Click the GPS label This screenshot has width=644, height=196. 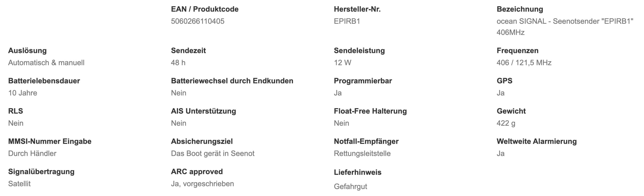504,81
